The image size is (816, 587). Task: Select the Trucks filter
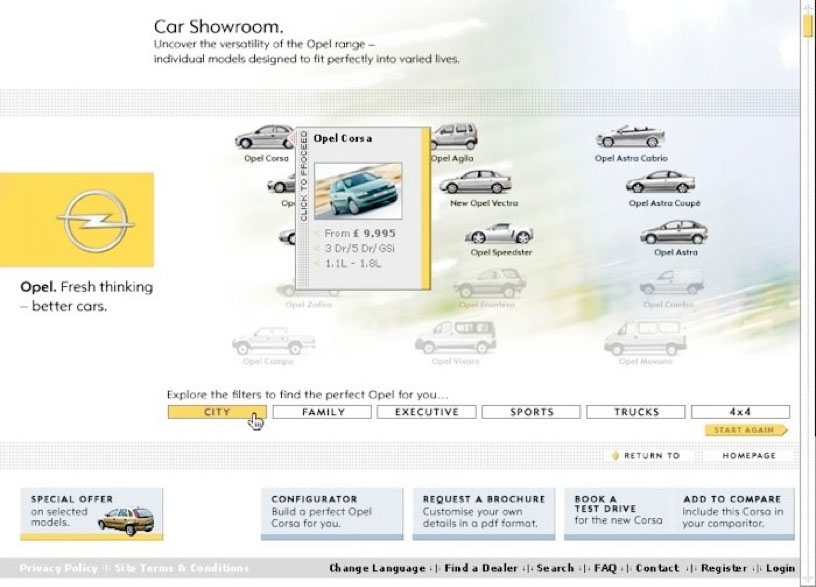(x=636, y=412)
